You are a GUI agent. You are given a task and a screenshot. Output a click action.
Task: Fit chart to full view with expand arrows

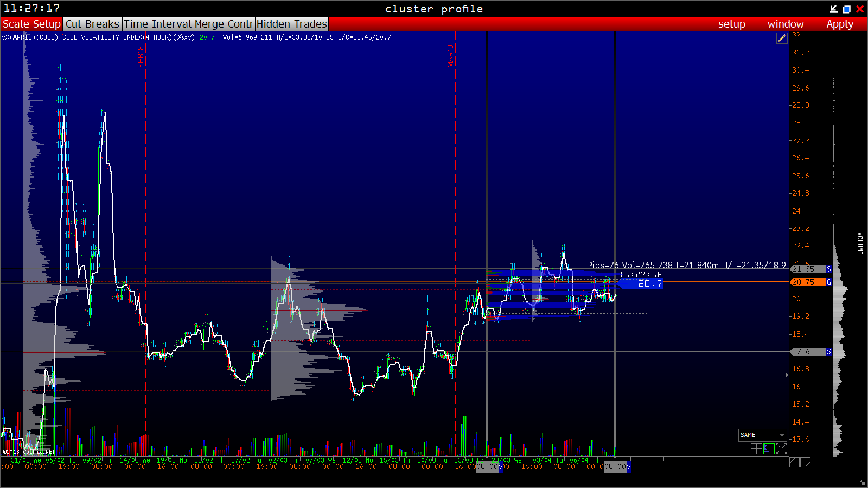781,448
